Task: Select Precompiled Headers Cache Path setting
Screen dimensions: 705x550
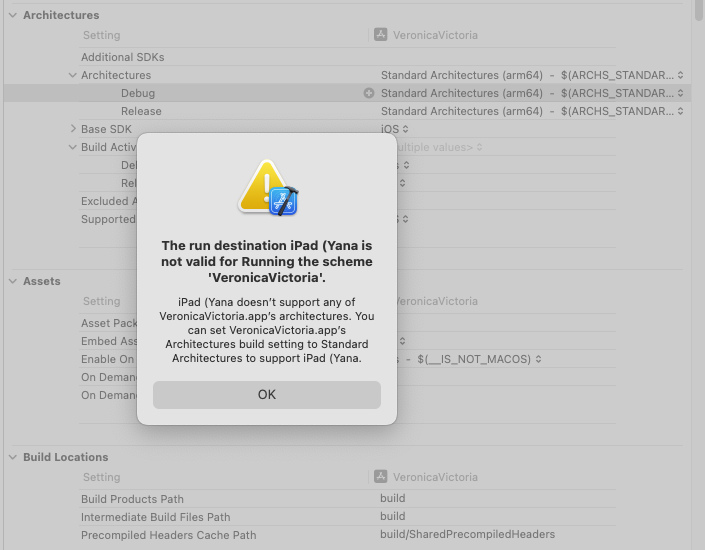Action: [169, 535]
